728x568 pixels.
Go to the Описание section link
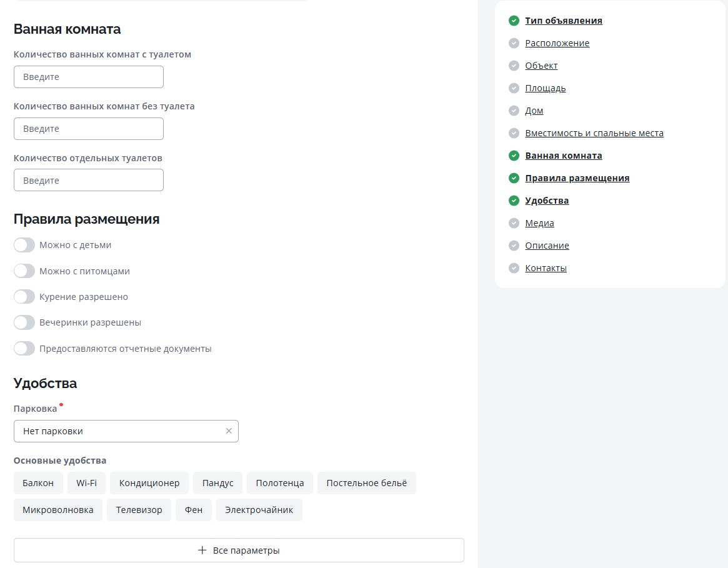click(547, 246)
